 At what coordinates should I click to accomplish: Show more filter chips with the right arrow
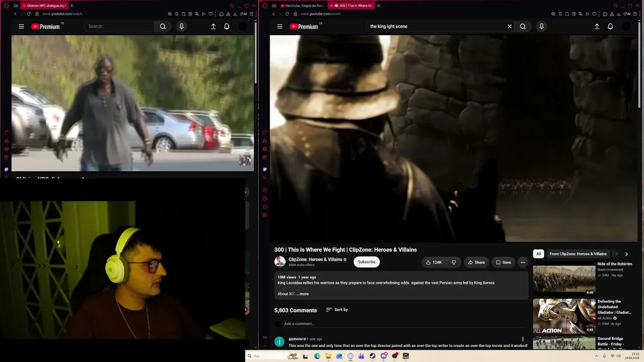click(626, 254)
